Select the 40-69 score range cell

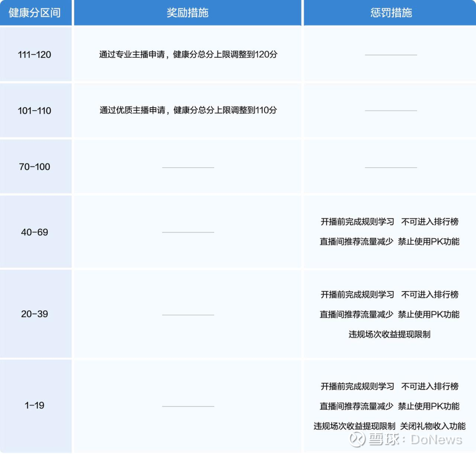coord(35,233)
